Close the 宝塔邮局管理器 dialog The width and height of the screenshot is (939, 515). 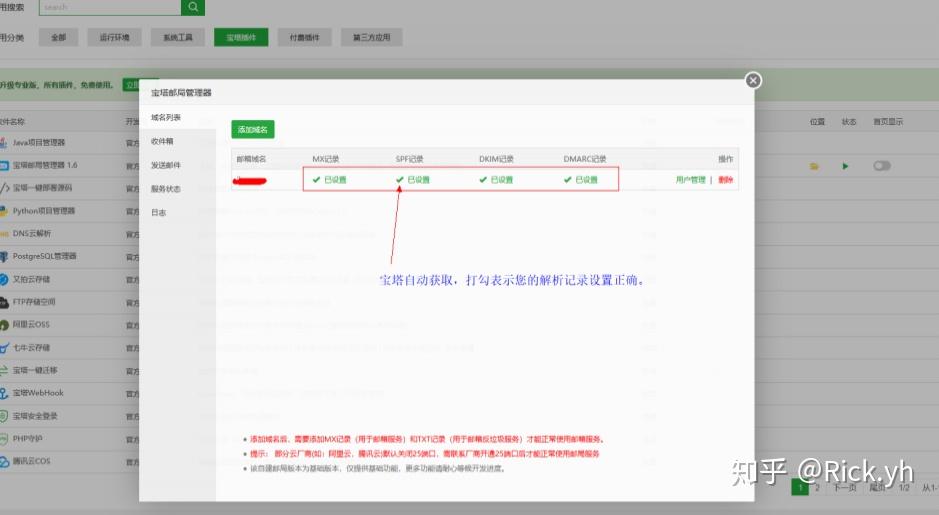(x=753, y=80)
